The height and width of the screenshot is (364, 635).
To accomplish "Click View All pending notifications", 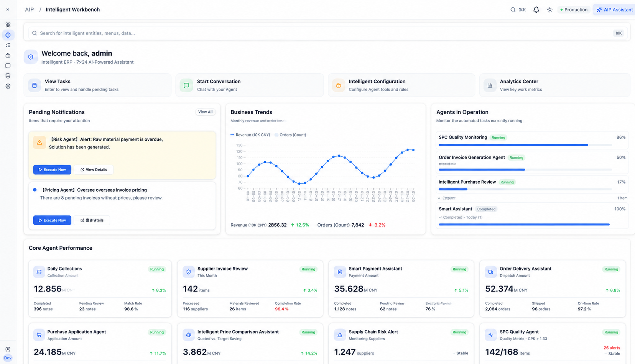I will 205,112.
